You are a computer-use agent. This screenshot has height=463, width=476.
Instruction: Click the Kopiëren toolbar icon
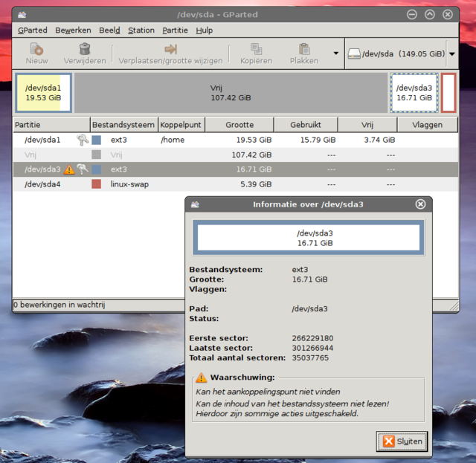pos(256,49)
